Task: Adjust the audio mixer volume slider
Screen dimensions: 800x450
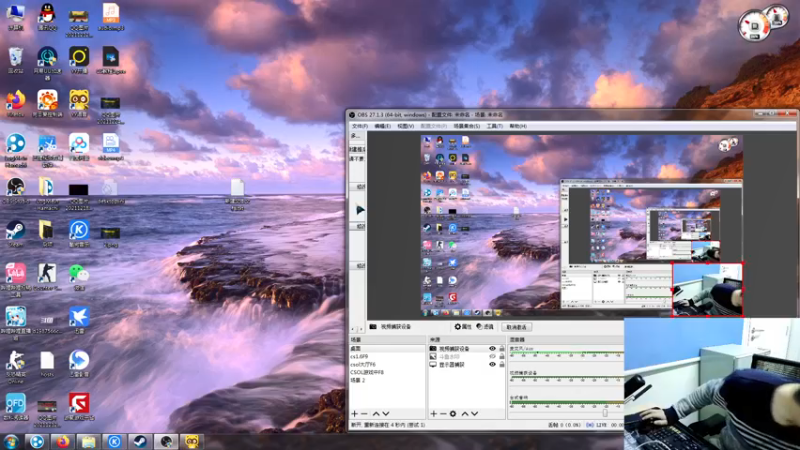Action: (605, 413)
